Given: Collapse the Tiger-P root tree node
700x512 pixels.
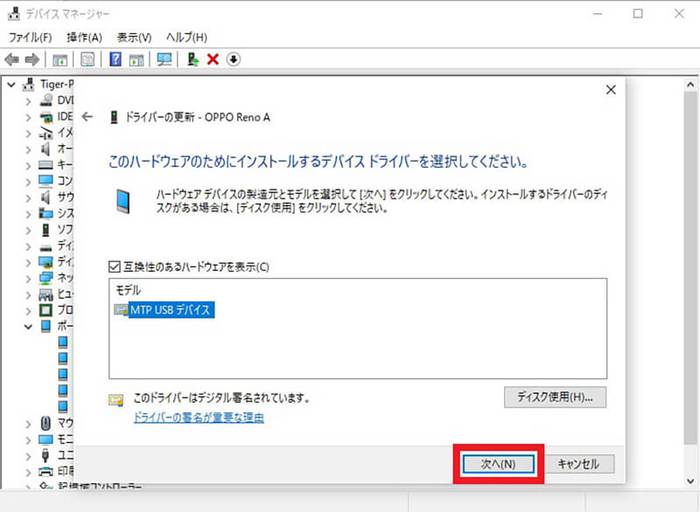Looking at the screenshot, I should tap(12, 84).
